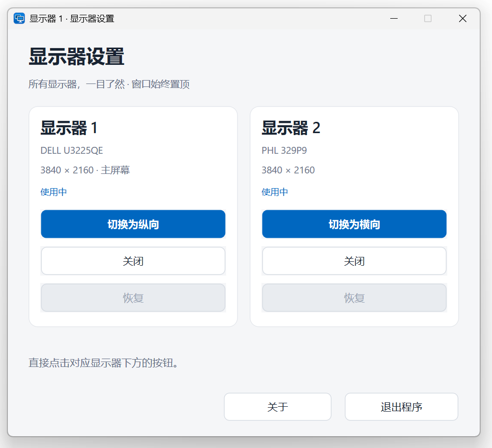
Task: Click the 恢复 button under 显示器 2
Action: [x=354, y=298]
